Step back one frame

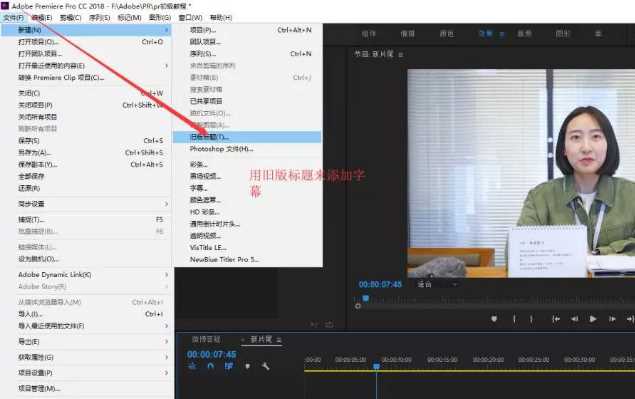[575, 319]
